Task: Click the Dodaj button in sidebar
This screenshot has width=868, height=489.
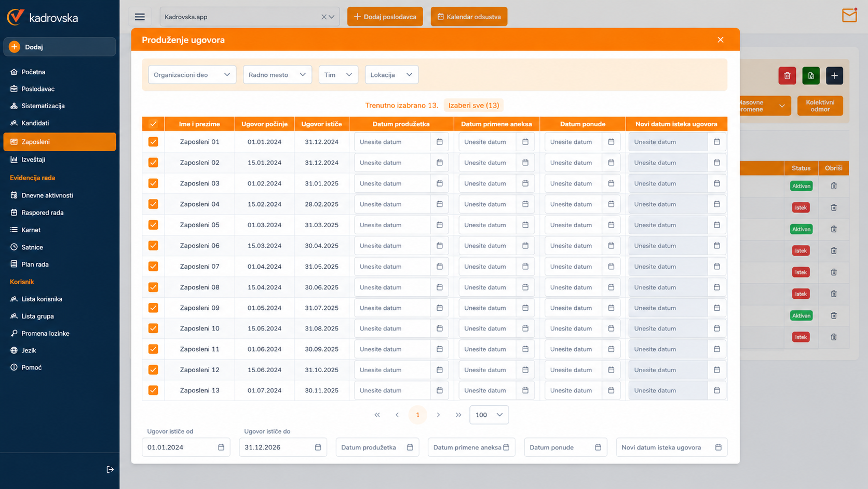Action: tap(60, 47)
